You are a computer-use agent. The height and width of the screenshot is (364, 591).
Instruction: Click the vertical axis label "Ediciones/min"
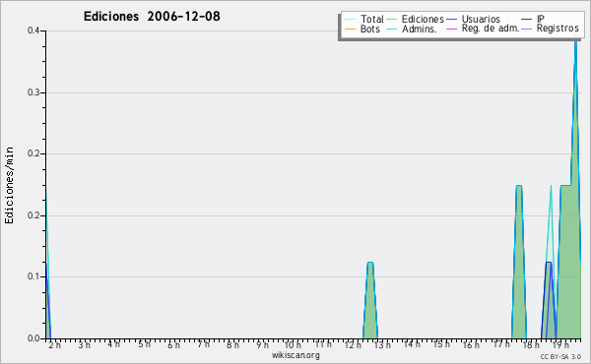tap(9, 185)
